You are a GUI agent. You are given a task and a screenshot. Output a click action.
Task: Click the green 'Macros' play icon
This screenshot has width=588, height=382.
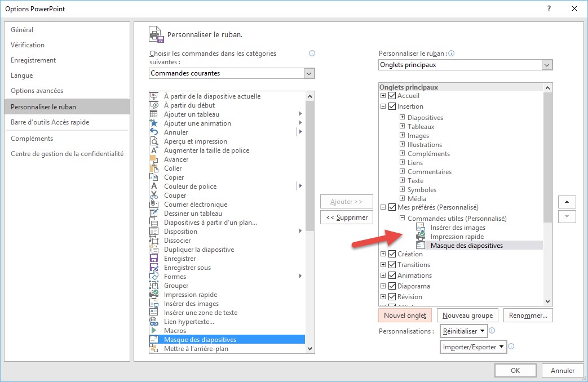[154, 330]
